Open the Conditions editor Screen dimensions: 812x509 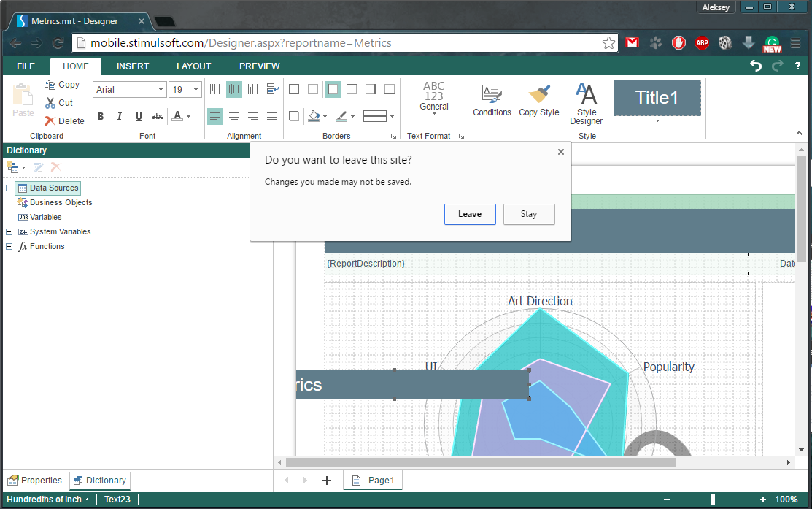pyautogui.click(x=492, y=101)
